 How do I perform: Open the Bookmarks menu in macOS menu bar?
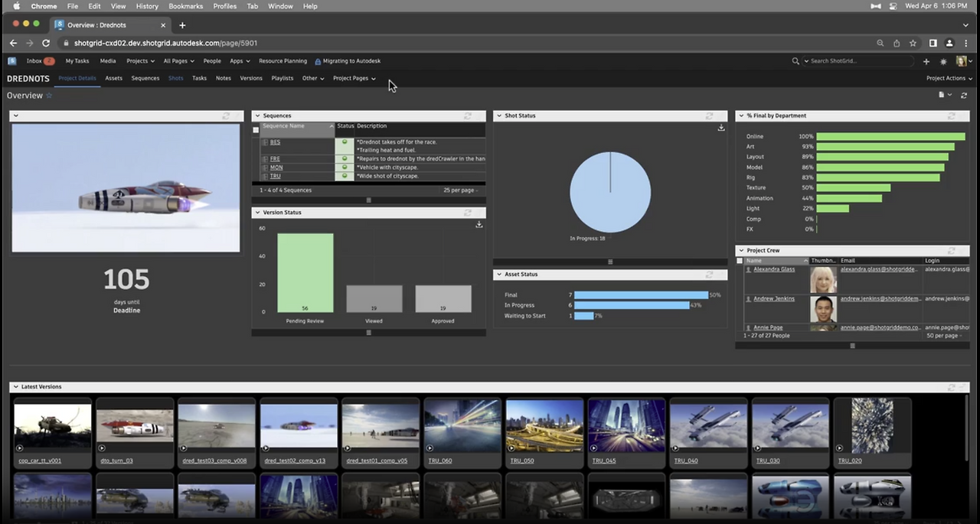pyautogui.click(x=185, y=6)
